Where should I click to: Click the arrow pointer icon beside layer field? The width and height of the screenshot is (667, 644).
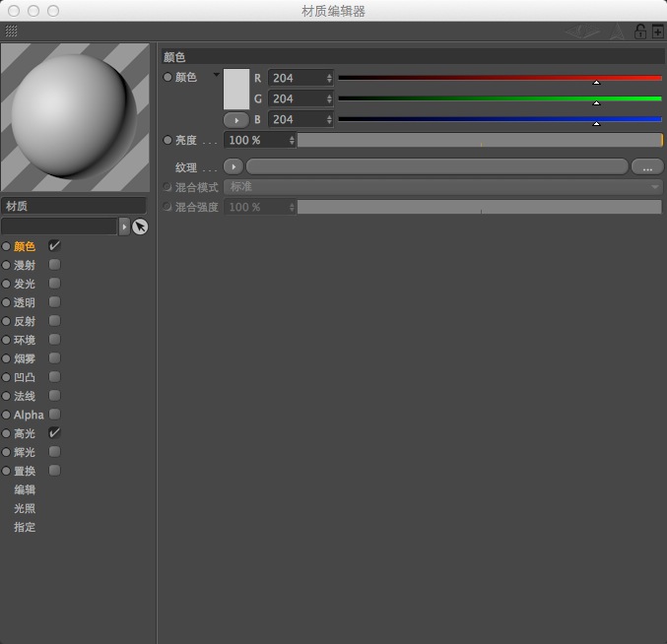[140, 226]
